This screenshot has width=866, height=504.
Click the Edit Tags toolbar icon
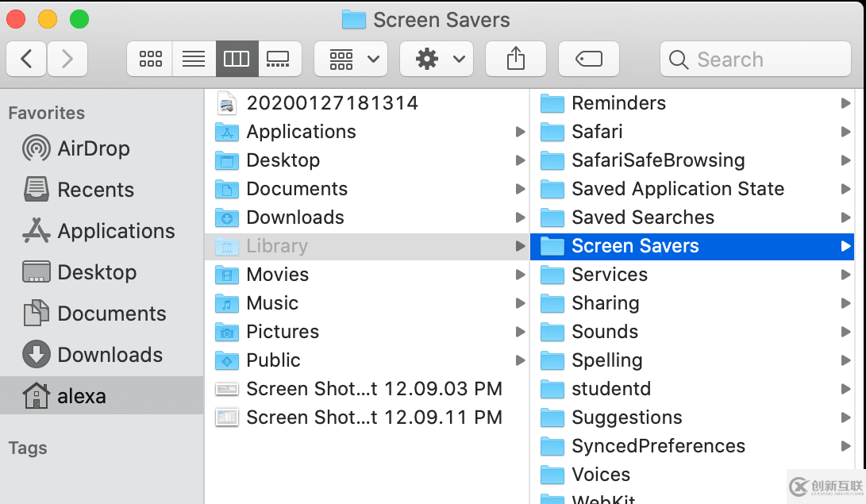[x=588, y=60]
